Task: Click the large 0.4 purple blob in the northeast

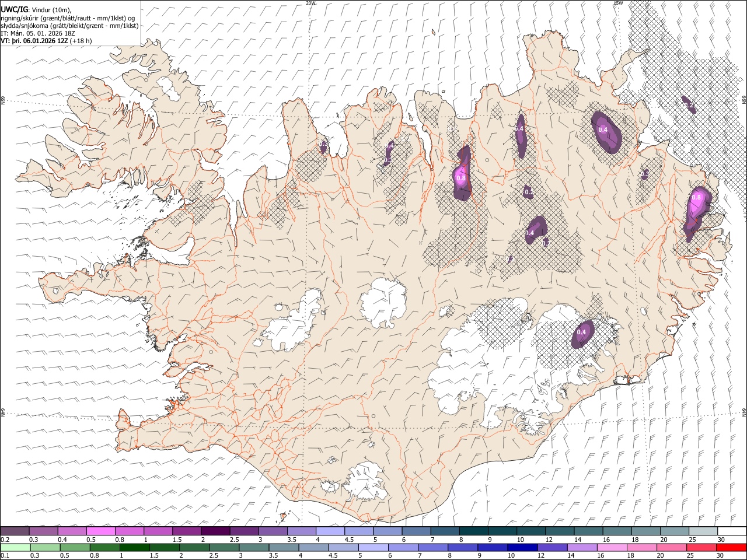Action: (606, 131)
